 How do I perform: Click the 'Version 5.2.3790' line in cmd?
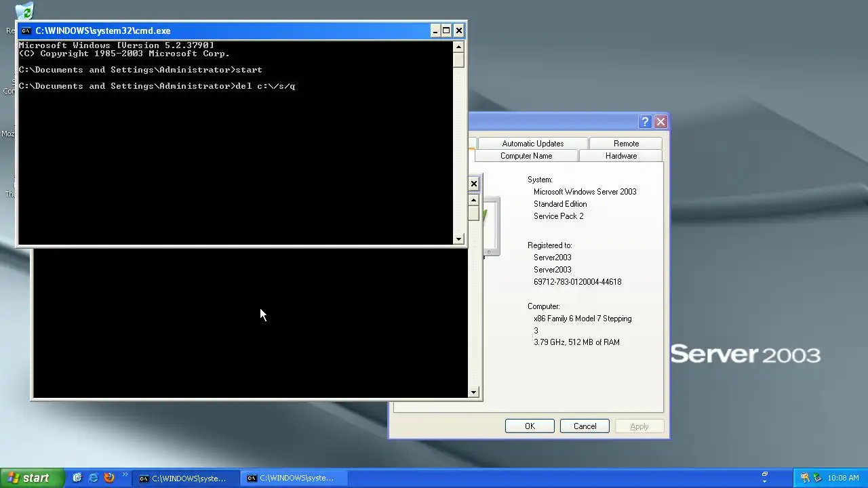[116, 45]
